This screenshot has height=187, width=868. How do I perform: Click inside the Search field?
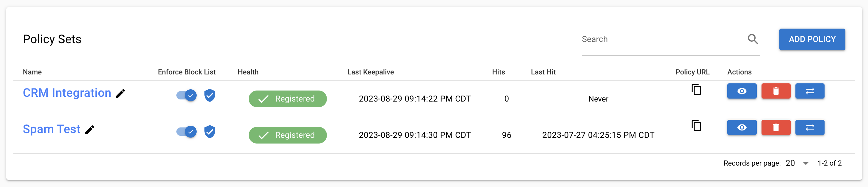[640, 39]
